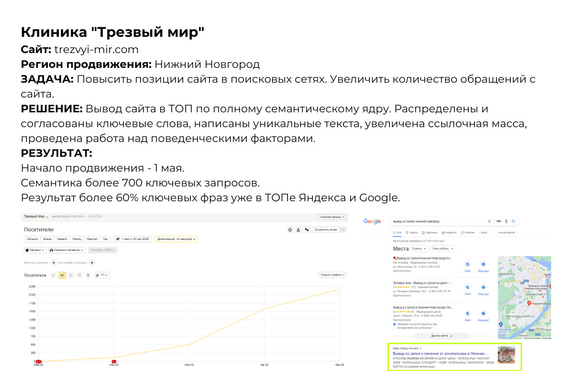This screenshot has height=392, width=574.
Task: Open date range 1 мая — 30 сен 2022
Action: (x=133, y=239)
